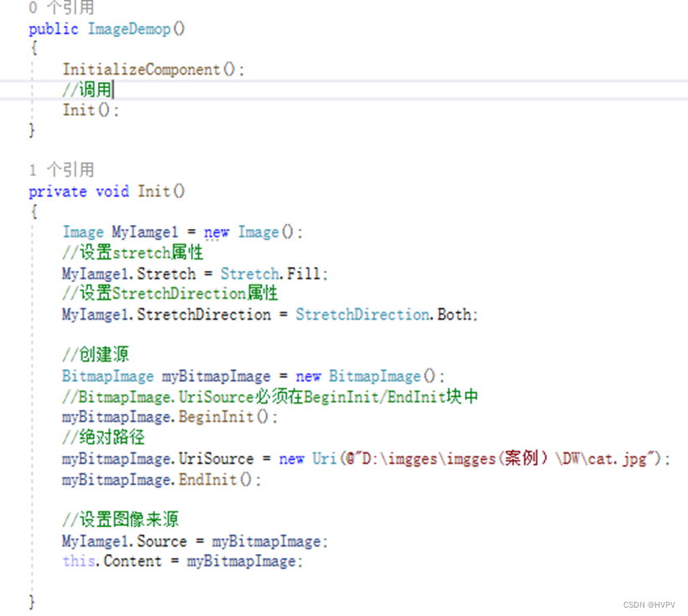The width and height of the screenshot is (688, 616).
Task: Click the '//设置图像来源' comment
Action: (x=120, y=519)
